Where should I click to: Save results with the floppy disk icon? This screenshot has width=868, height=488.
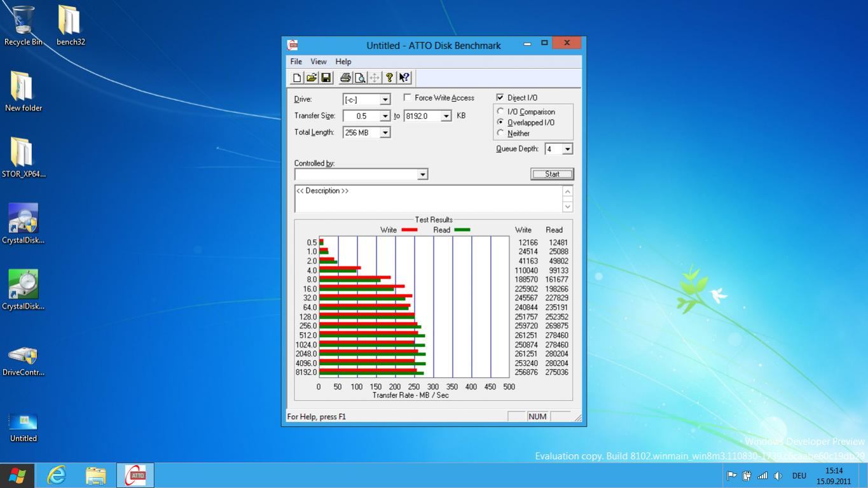pos(326,78)
